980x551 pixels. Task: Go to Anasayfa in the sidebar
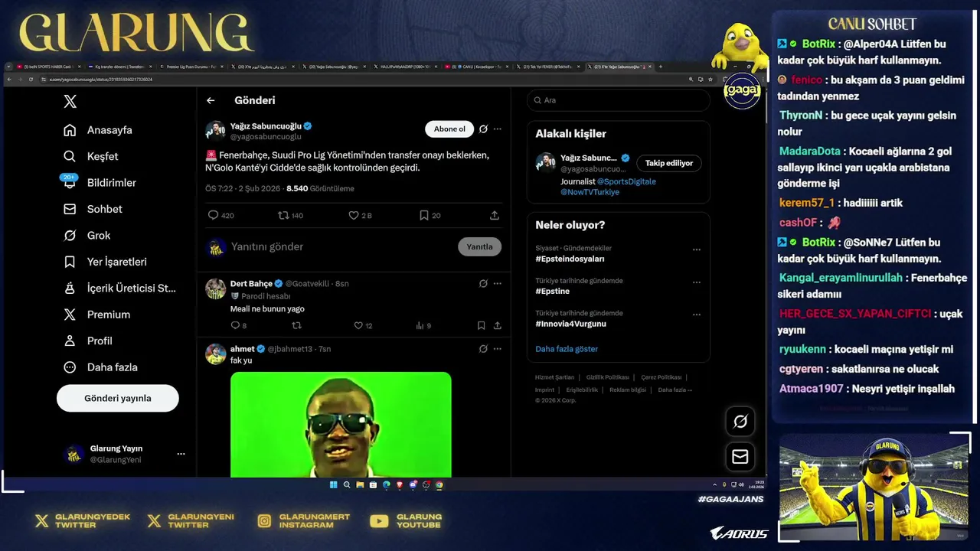click(98, 130)
